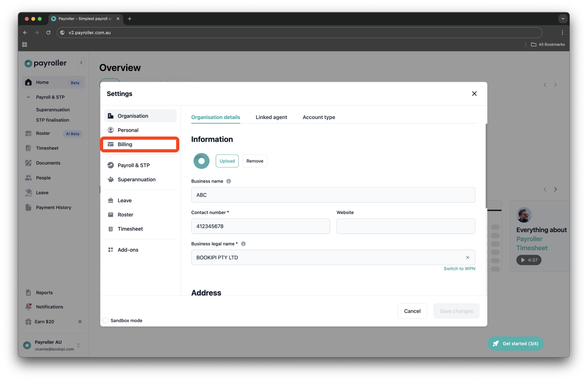Image resolution: width=588 pixels, height=381 pixels.
Task: Open Payment History from the sidebar
Action: pos(28,207)
